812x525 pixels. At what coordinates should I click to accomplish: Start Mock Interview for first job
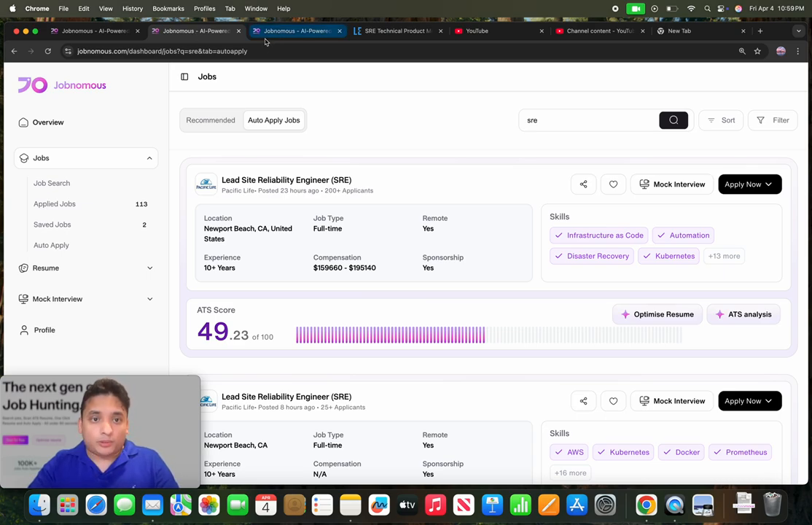[671, 184]
